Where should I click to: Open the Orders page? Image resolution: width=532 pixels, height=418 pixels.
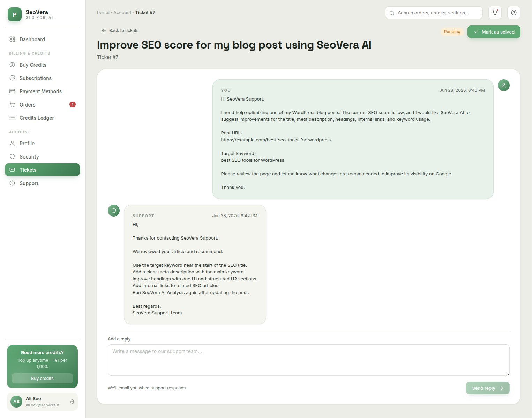tap(42, 105)
